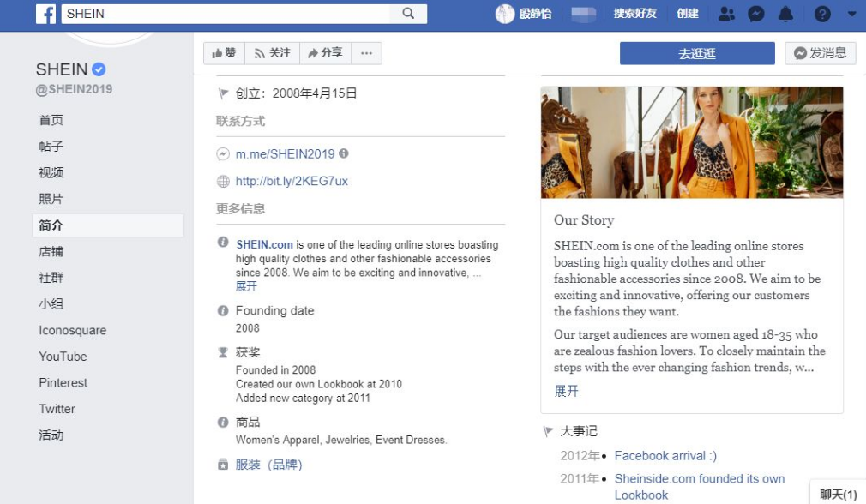Like the page with 赞 button

(225, 53)
